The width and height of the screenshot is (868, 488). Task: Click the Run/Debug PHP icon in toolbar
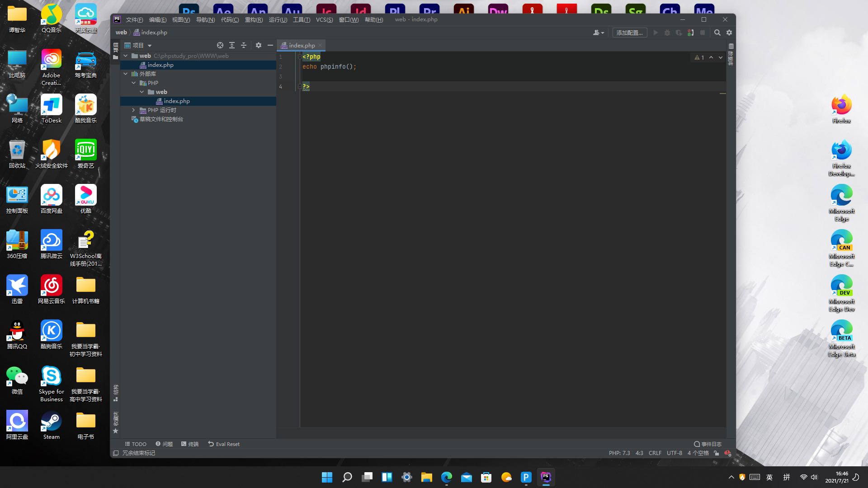coord(690,33)
